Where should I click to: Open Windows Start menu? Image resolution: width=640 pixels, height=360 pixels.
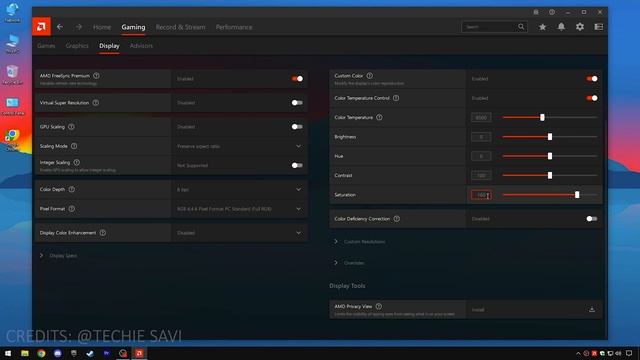[x=8, y=353]
